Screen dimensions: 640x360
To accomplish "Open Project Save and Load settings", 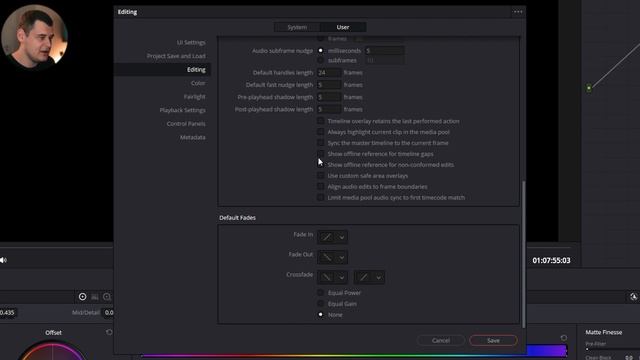I will click(x=176, y=56).
